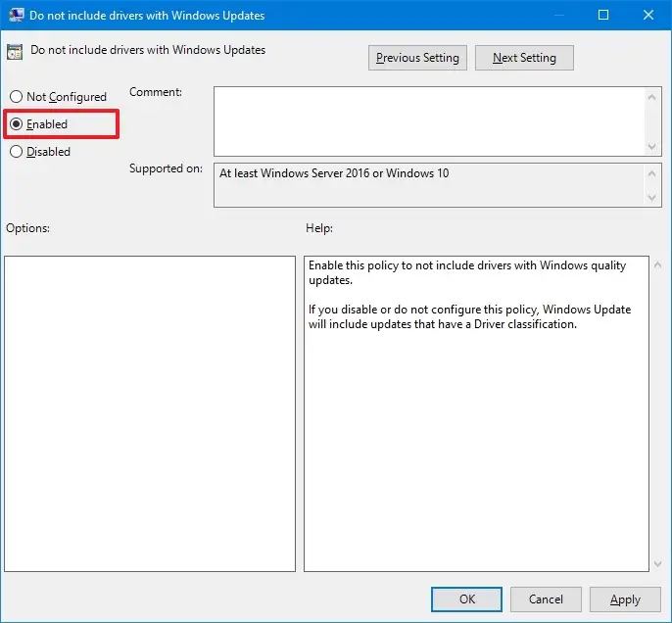
Task: Click the Supported on scroll-up arrow
Action: (651, 173)
